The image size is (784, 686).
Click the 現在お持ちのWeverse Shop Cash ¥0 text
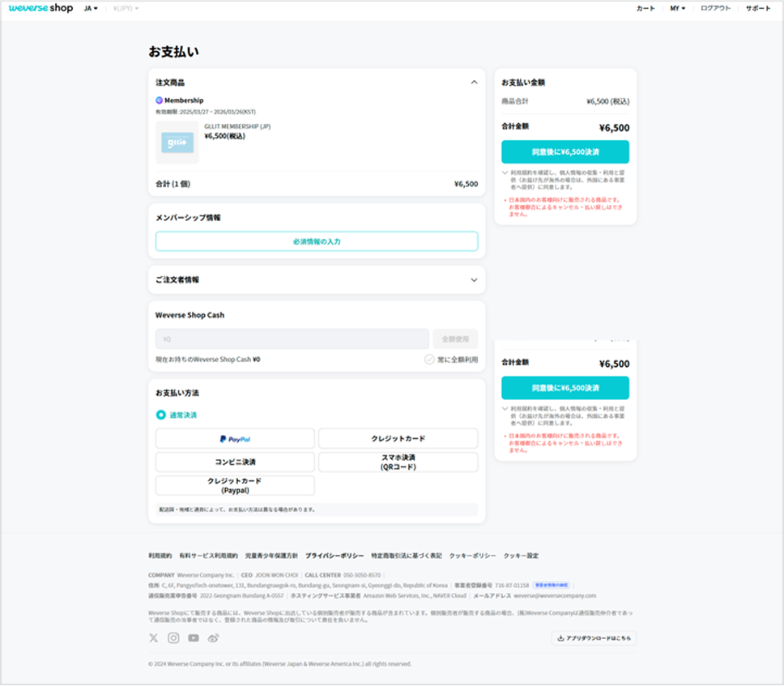pyautogui.click(x=208, y=360)
